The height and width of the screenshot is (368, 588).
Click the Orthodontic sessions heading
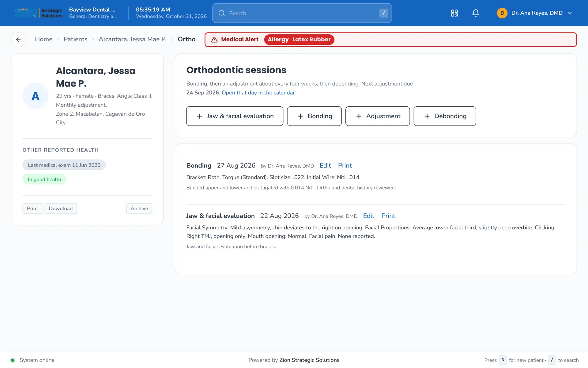236,70
